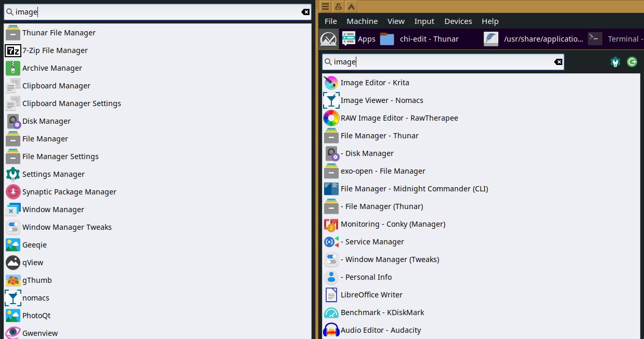Viewport: 644px width, 339px height.
Task: Launch Midnight Commander (CLI) icon
Action: pos(331,189)
